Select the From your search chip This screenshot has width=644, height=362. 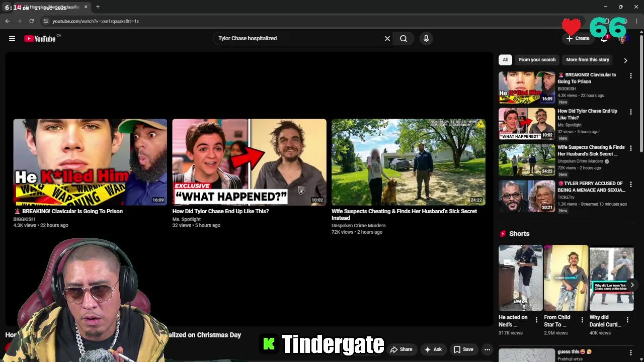click(537, 60)
